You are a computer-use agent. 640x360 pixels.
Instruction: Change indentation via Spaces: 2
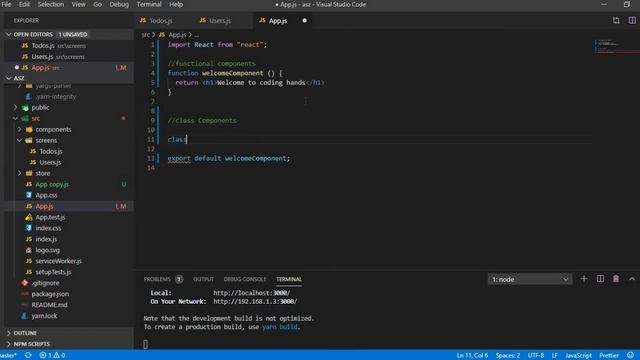508,356
